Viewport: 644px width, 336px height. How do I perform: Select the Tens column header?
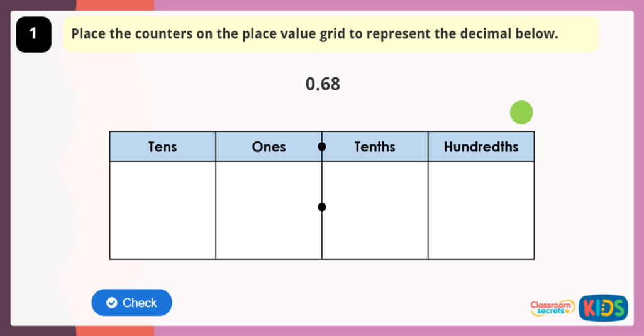click(x=162, y=147)
